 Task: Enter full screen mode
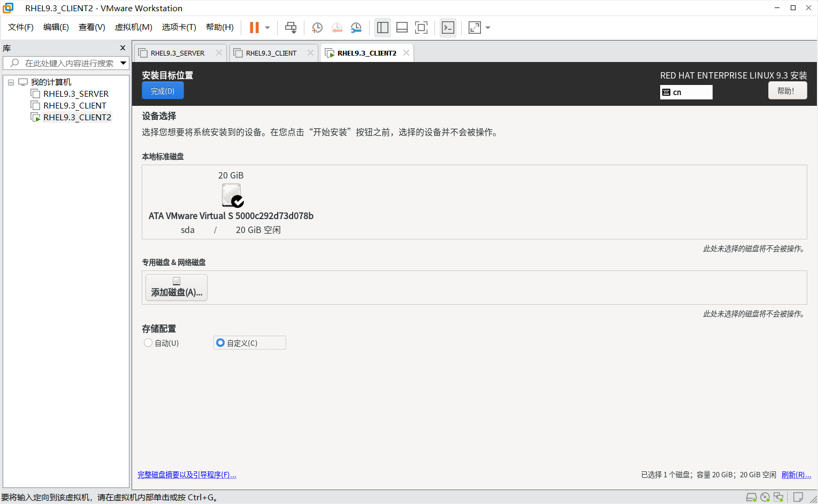tap(421, 27)
